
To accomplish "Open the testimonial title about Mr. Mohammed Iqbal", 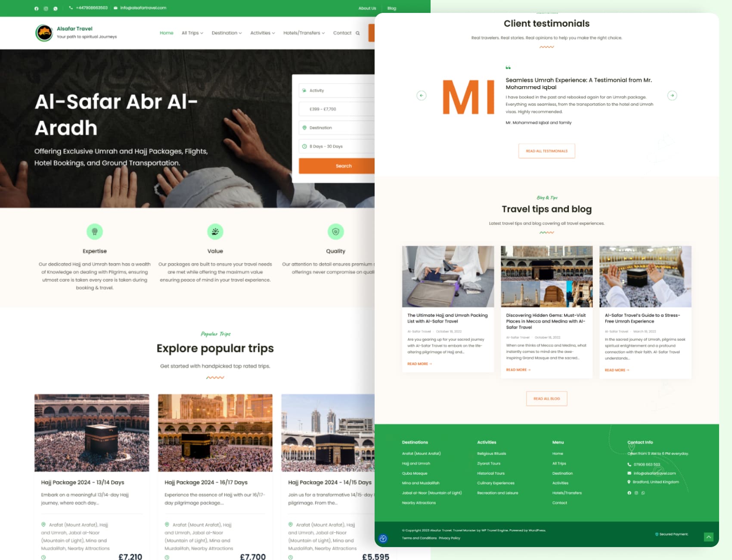I will pyautogui.click(x=579, y=84).
